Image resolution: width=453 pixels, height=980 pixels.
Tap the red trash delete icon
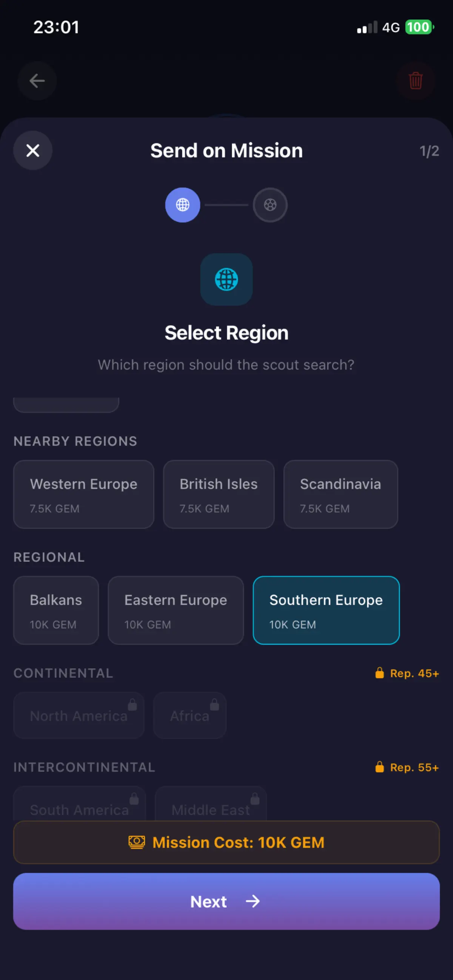pos(415,81)
